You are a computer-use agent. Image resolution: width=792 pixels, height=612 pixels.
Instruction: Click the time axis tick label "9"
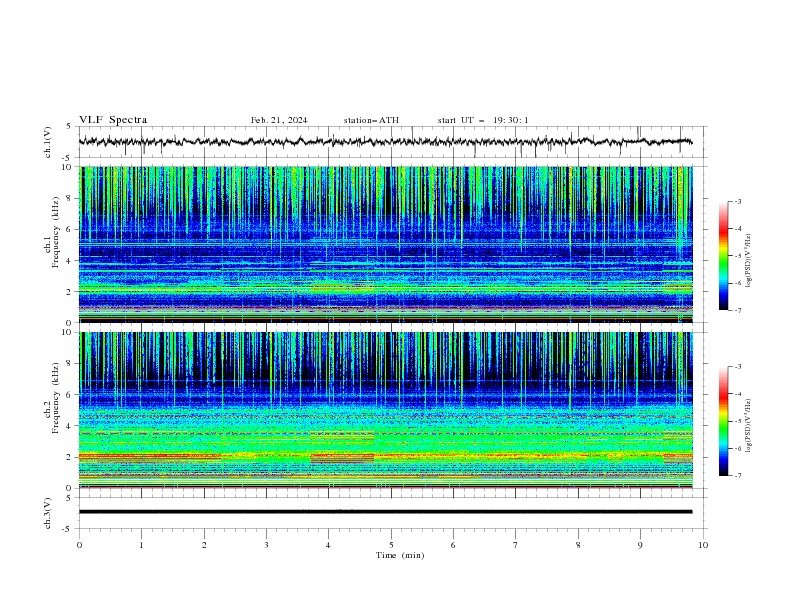coord(640,545)
